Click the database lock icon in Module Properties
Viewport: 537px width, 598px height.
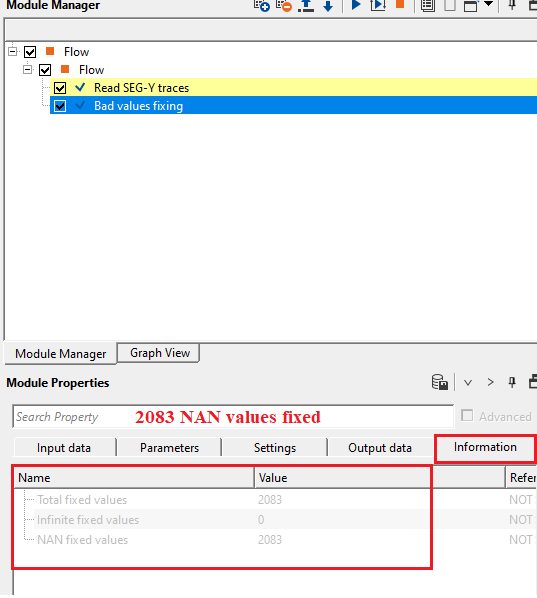tap(440, 382)
